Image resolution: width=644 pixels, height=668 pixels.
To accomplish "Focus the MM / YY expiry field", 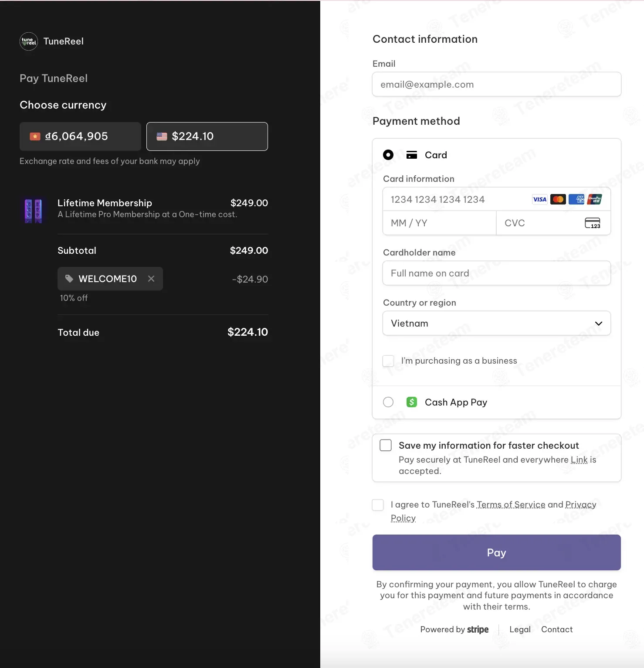I will pyautogui.click(x=439, y=223).
